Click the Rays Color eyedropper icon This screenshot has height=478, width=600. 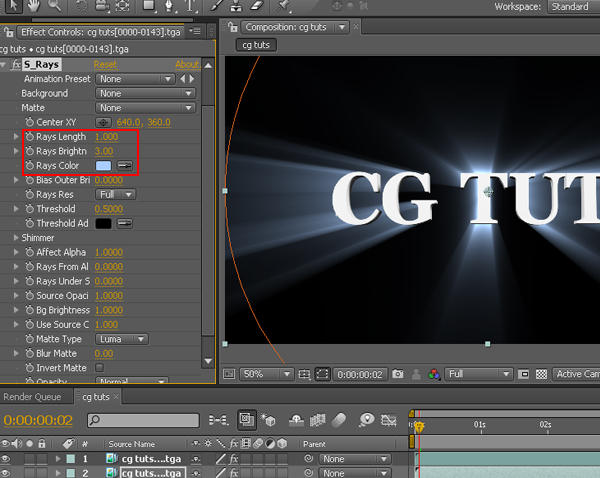pyautogui.click(x=127, y=165)
